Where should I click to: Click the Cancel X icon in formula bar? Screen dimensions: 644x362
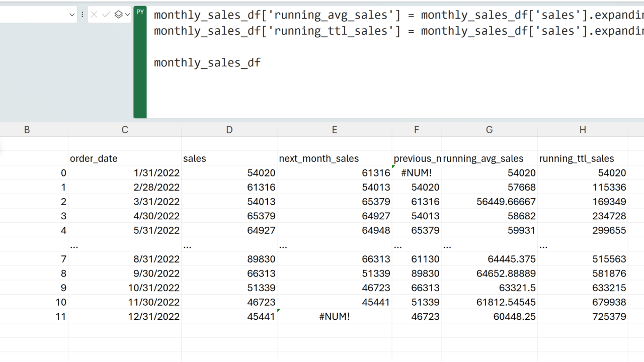(94, 15)
